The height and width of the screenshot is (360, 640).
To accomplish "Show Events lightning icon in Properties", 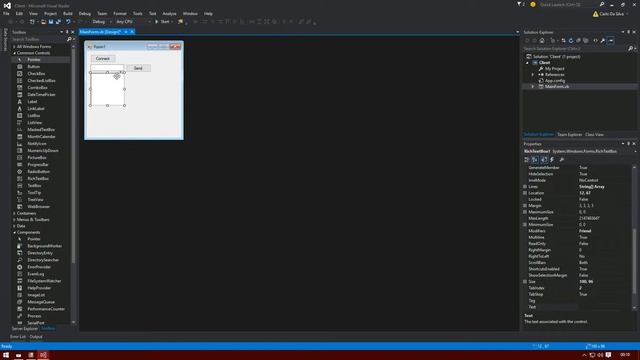I will point(552,160).
